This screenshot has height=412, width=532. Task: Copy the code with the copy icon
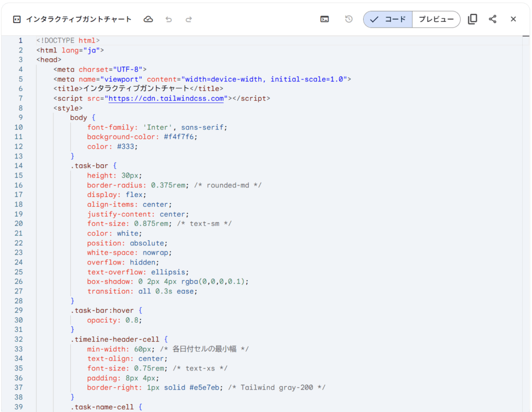coord(473,19)
